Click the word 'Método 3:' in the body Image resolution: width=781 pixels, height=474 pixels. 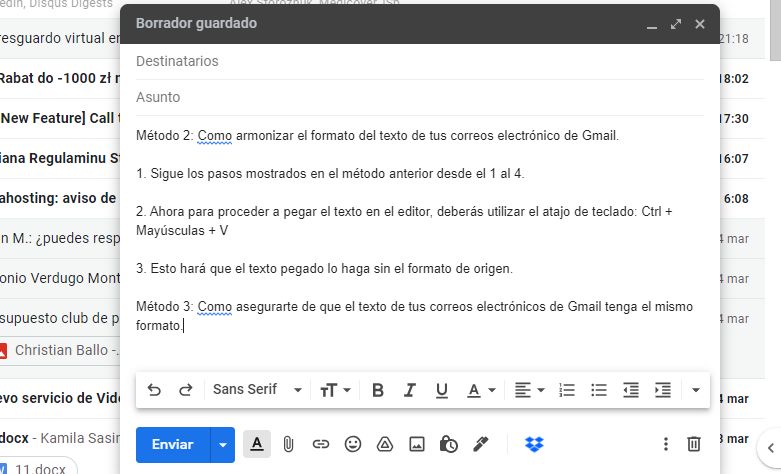pyautogui.click(x=164, y=306)
